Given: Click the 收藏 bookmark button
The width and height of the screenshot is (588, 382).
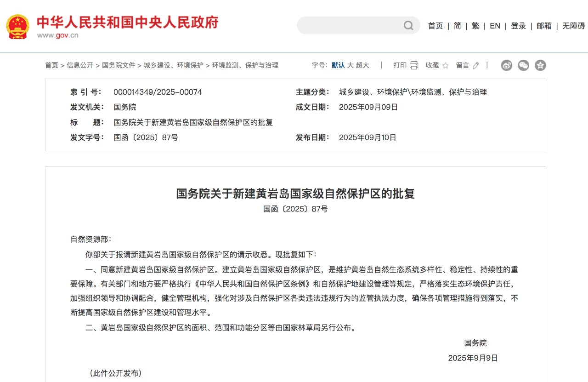Looking at the screenshot, I should click(432, 65).
